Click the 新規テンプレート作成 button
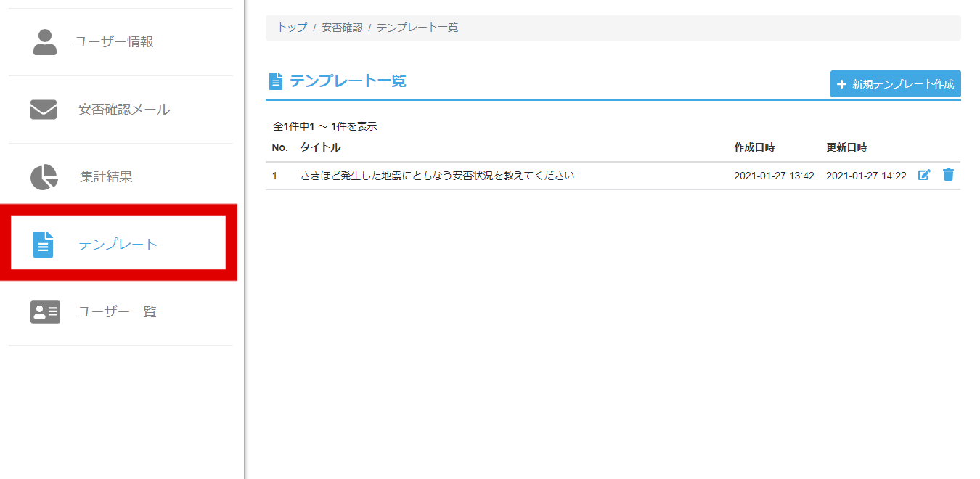Screen dimensions: 980x479 895,84
